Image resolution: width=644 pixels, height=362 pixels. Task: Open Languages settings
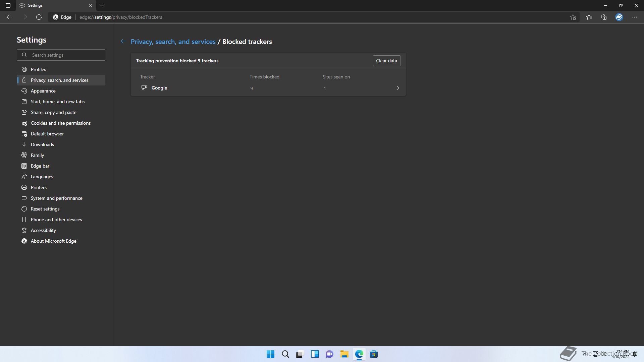(x=61, y=177)
